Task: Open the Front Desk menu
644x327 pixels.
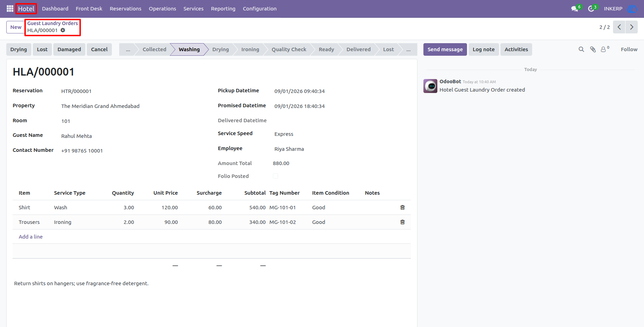Action: [x=89, y=9]
